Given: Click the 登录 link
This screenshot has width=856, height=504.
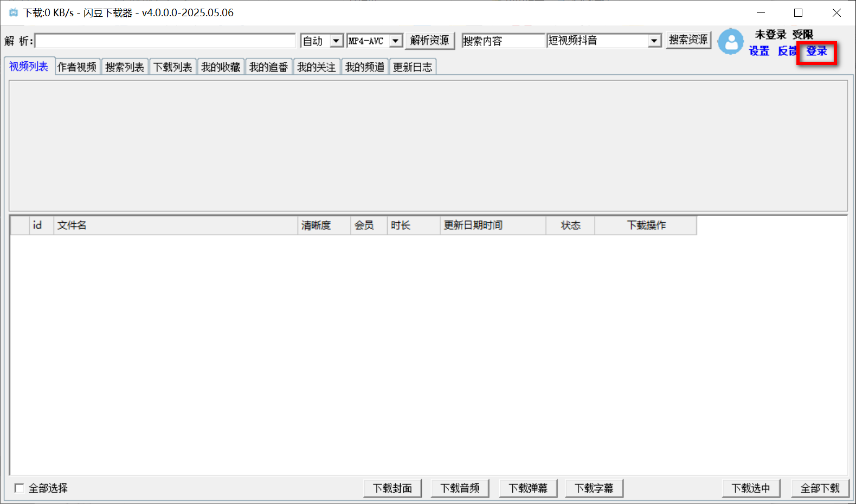Looking at the screenshot, I should point(816,51).
